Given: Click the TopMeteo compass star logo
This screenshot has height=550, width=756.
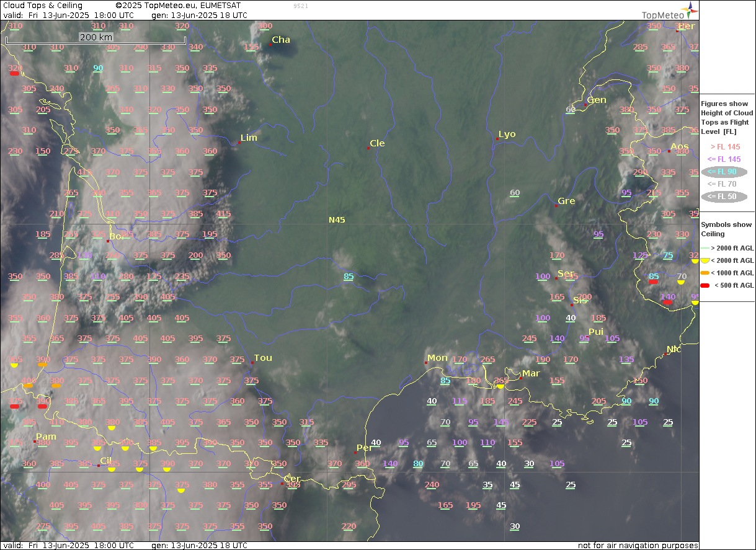Looking at the screenshot, I should click(x=691, y=9).
